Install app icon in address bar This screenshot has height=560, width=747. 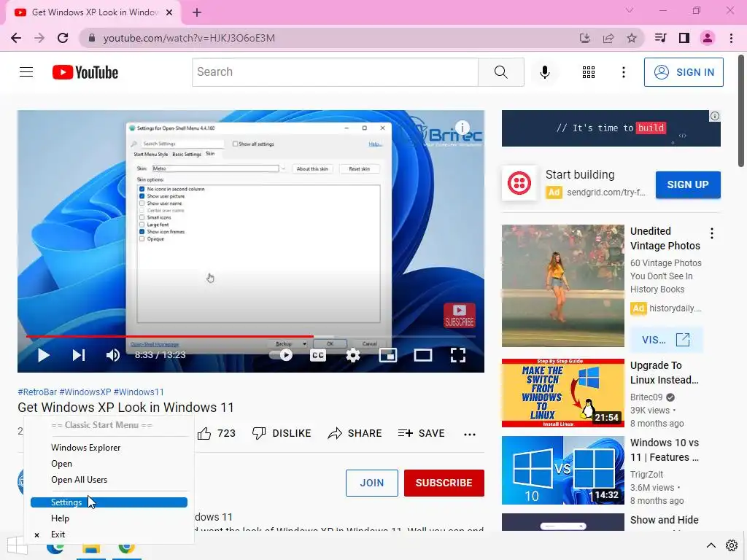pos(584,38)
